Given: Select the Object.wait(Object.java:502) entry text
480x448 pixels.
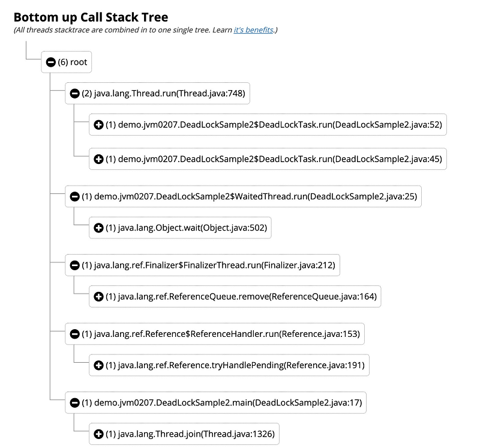Looking at the screenshot, I should 186,228.
